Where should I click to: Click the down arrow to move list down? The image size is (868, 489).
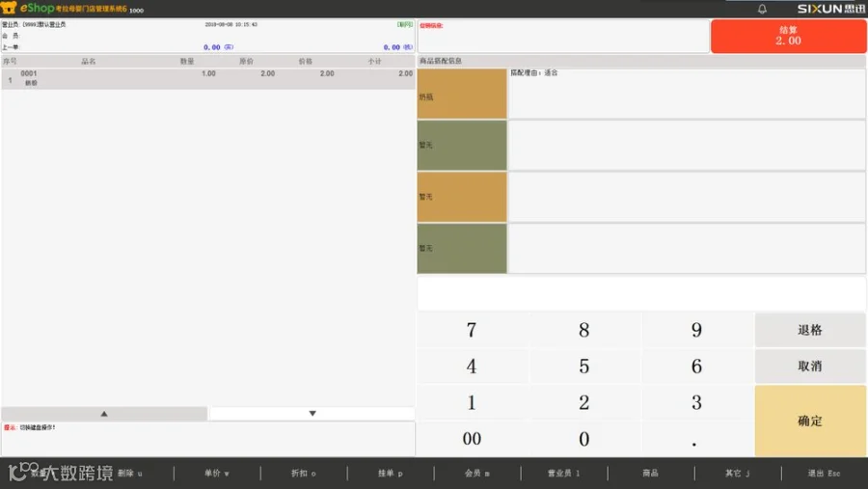tap(312, 414)
